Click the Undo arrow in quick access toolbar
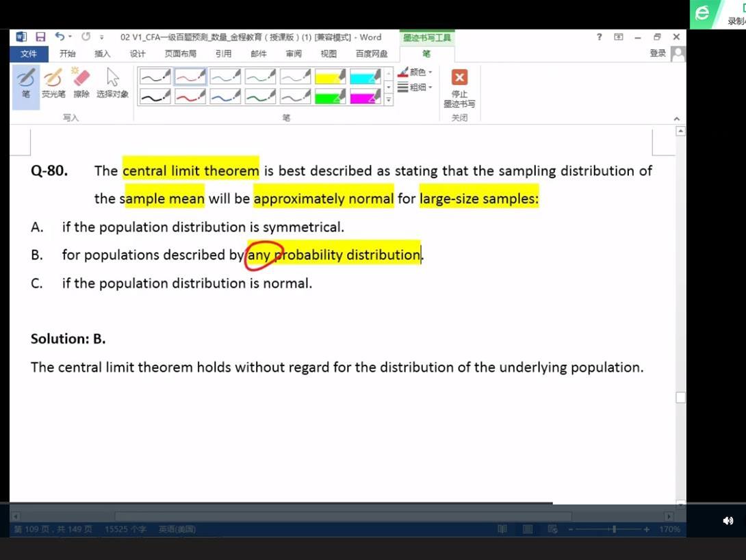This screenshot has height=560, width=746. pos(60,37)
